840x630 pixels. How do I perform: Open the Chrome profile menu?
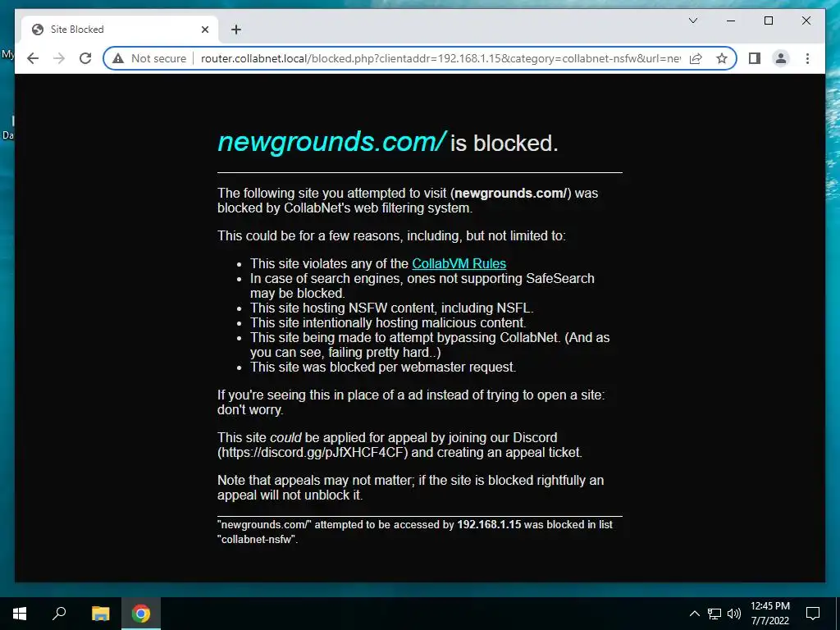click(x=781, y=58)
